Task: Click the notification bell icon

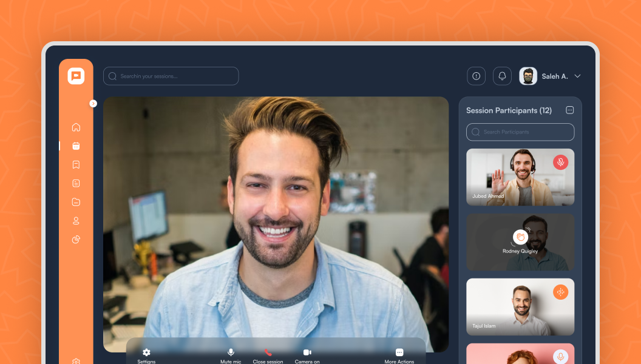Action: (502, 76)
